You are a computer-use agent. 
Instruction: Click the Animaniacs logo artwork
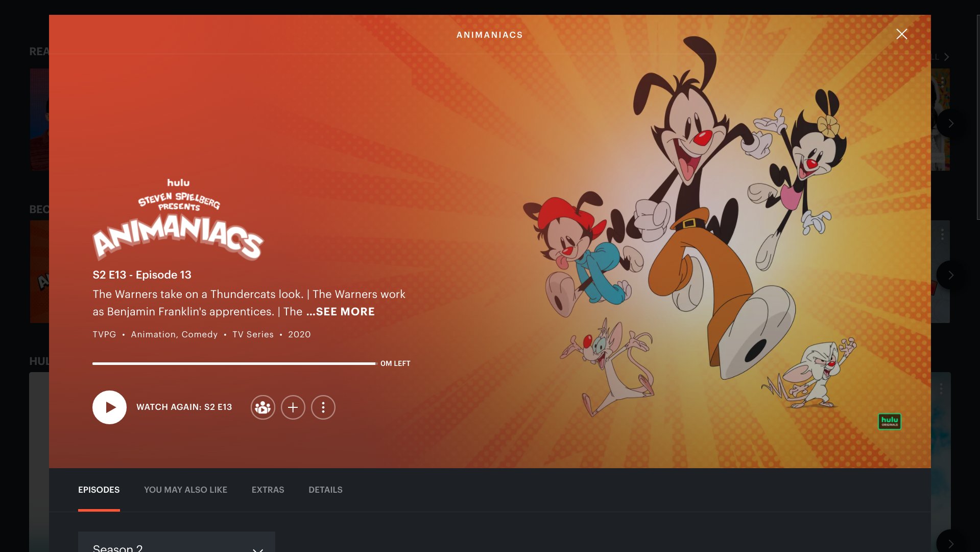[178, 219]
